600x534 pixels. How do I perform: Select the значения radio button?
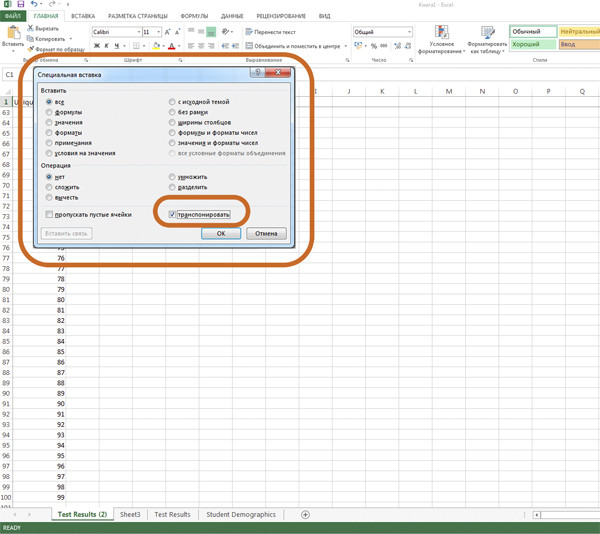[49, 123]
